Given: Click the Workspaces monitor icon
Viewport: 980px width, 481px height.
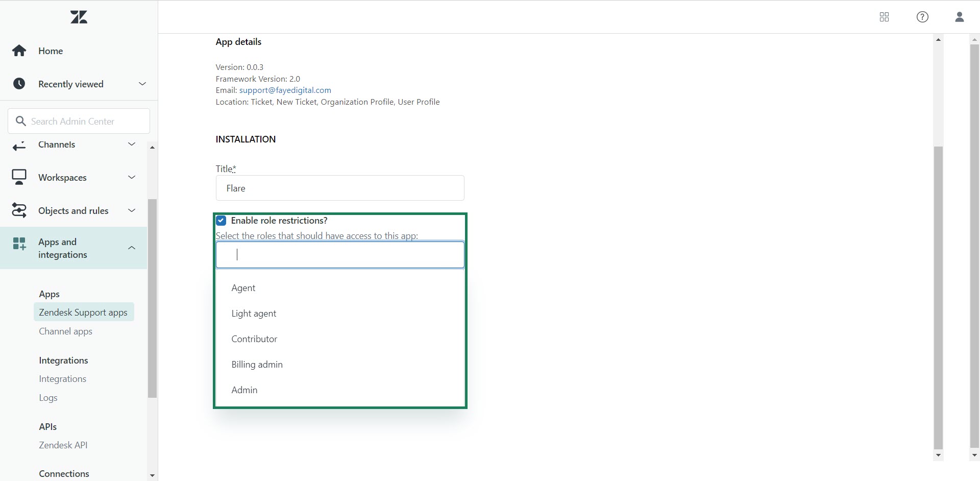Looking at the screenshot, I should [19, 177].
